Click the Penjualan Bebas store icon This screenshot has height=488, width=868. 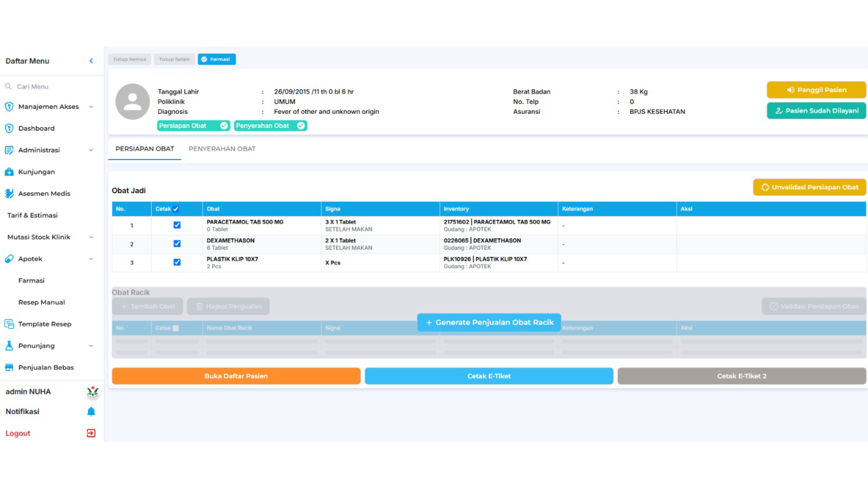pos(9,367)
